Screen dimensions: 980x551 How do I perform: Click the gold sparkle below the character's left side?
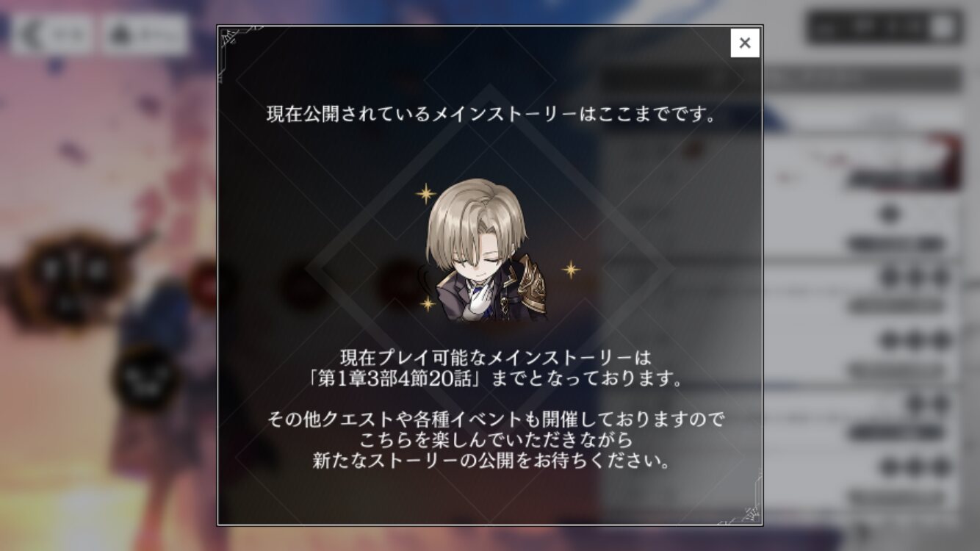tap(428, 303)
